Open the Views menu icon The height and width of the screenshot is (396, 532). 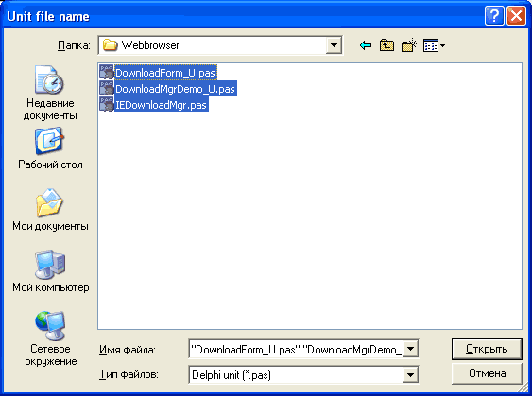[x=434, y=45]
